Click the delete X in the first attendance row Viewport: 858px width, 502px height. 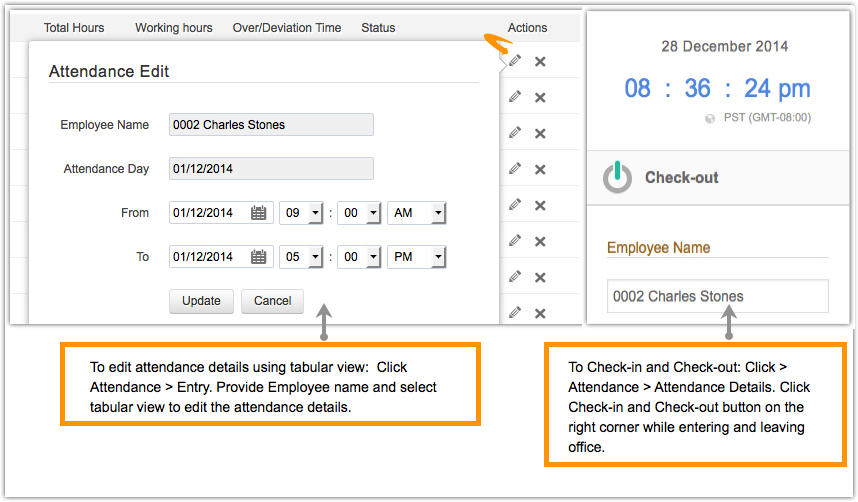pyautogui.click(x=540, y=62)
